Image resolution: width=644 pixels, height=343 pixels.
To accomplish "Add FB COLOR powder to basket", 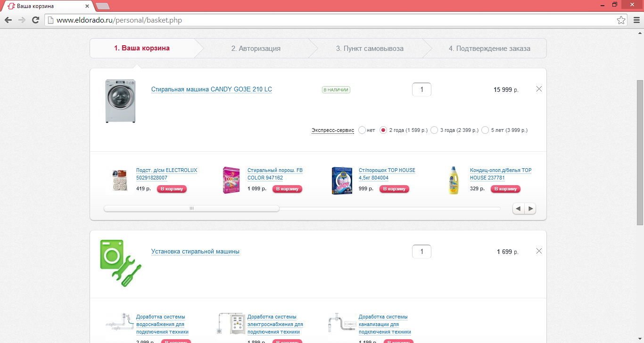I will 287,189.
